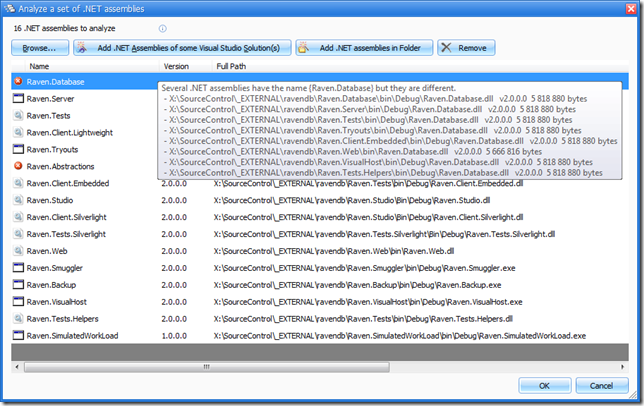Click the executable icon for Raven.Backup
The width and height of the screenshot is (644, 406).
coord(18,284)
